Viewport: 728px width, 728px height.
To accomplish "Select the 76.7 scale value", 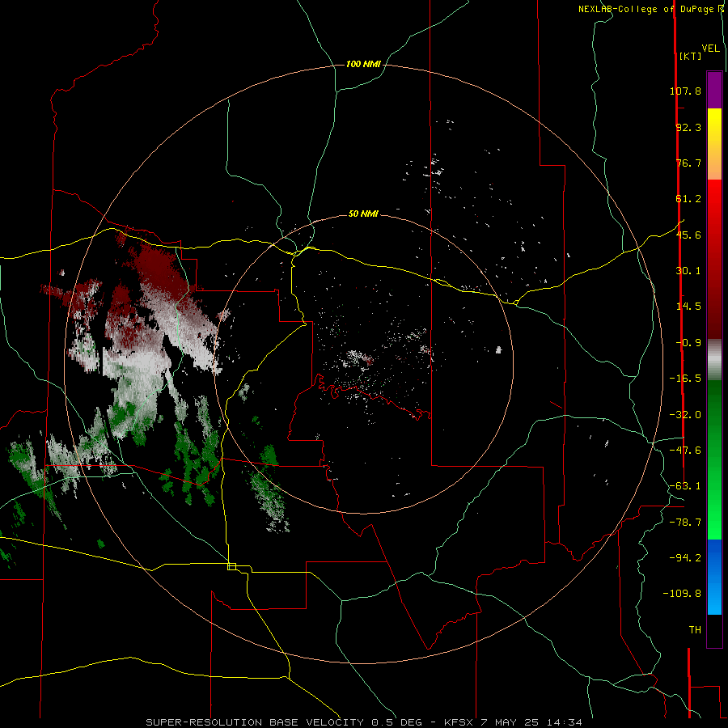I will [x=688, y=163].
